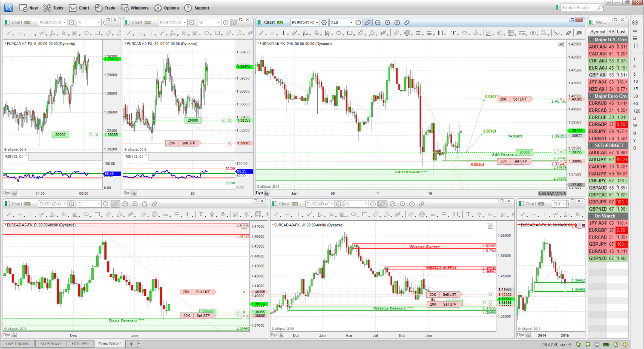
Task: Switch to the SUPERMAN page tab
Action: pyautogui.click(x=51, y=344)
